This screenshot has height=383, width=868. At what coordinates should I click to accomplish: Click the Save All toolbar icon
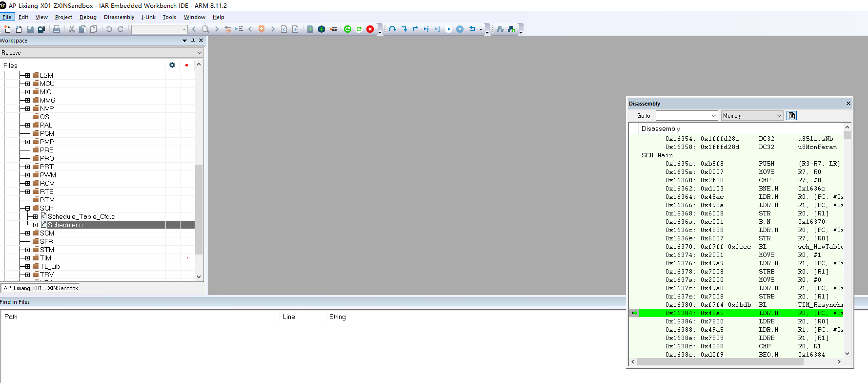tap(41, 29)
